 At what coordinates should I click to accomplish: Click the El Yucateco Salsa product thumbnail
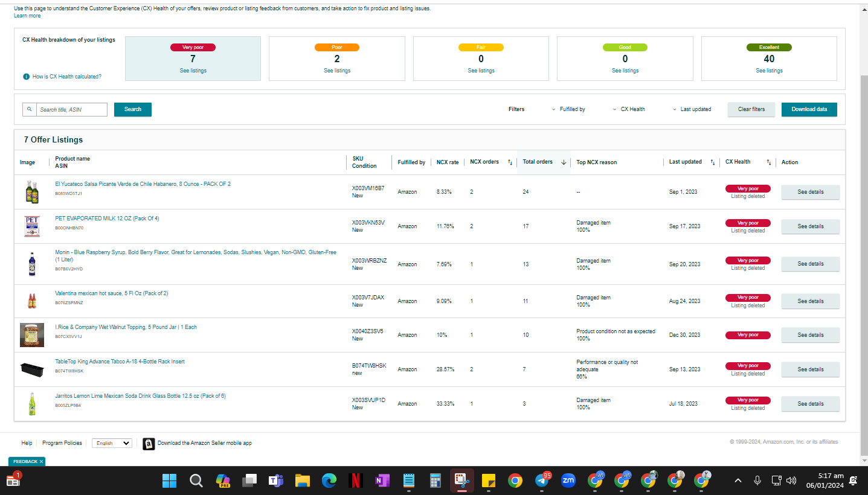32,192
